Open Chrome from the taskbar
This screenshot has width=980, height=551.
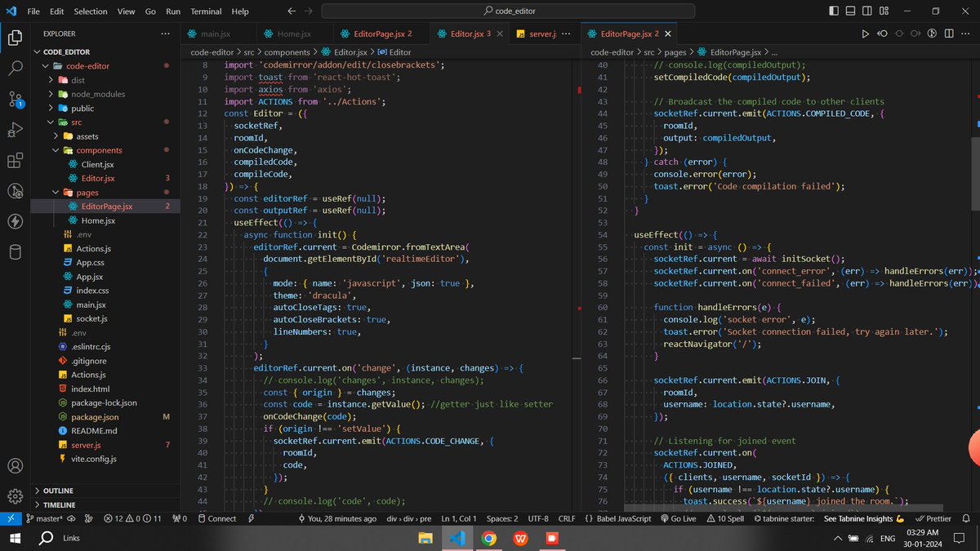pos(488,538)
